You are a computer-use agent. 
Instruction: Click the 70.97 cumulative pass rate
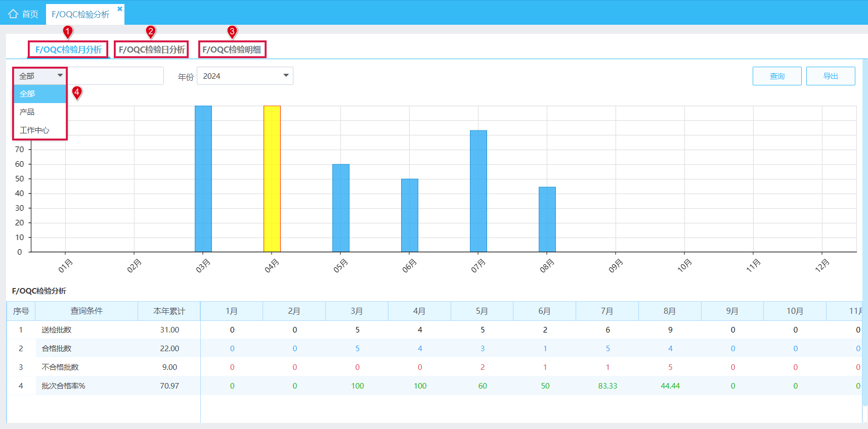click(x=169, y=386)
